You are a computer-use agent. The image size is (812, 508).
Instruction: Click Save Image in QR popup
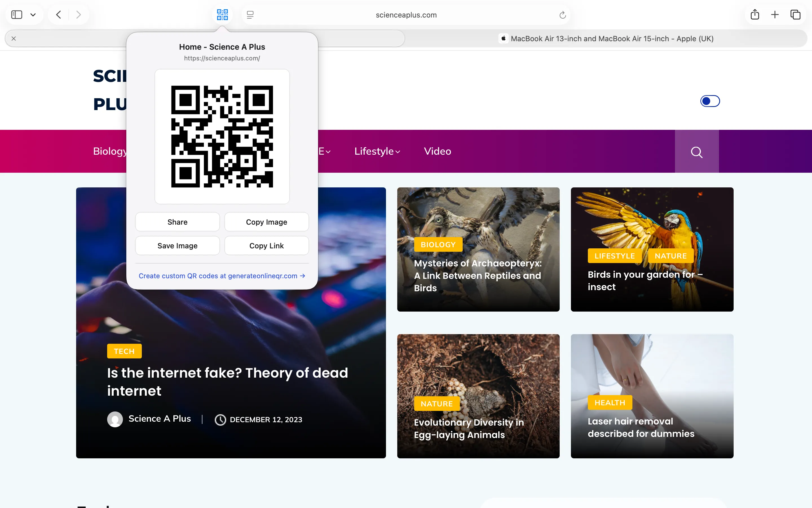coord(178,246)
